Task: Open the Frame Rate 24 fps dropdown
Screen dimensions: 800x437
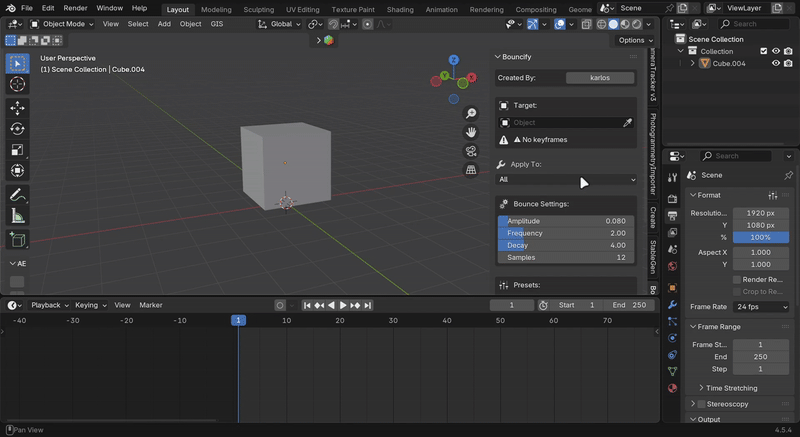Action: (761, 307)
